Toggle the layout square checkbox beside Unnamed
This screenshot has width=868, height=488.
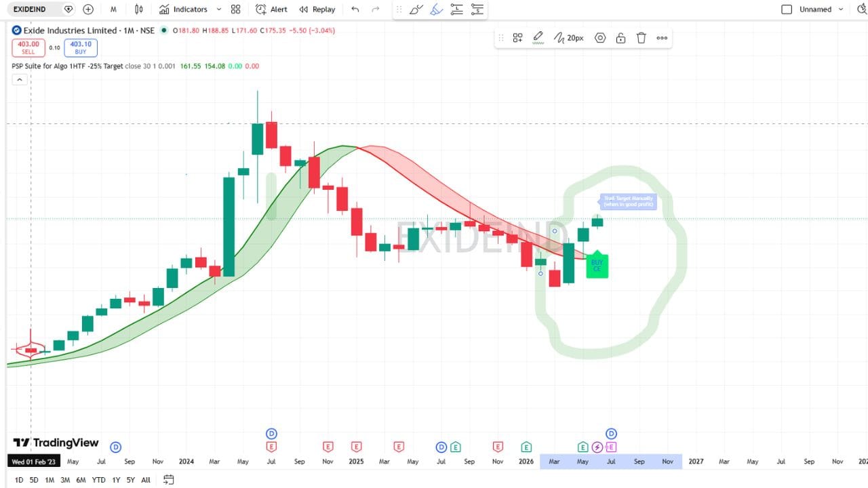(x=787, y=9)
